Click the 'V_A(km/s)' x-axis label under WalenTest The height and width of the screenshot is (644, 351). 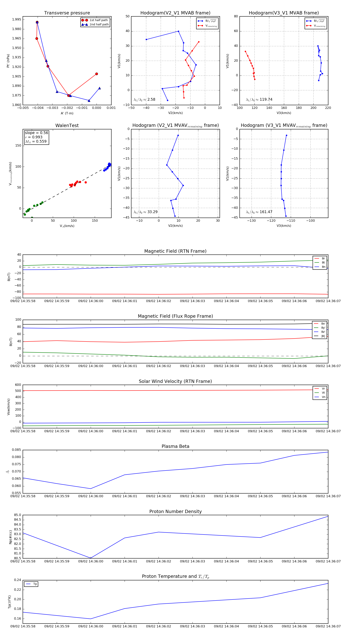tap(67, 226)
